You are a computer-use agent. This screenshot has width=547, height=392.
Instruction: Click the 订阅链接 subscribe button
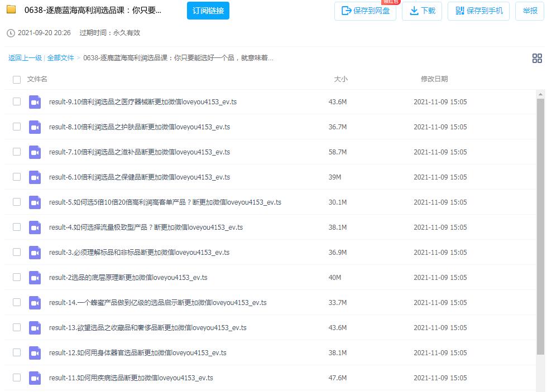208,11
